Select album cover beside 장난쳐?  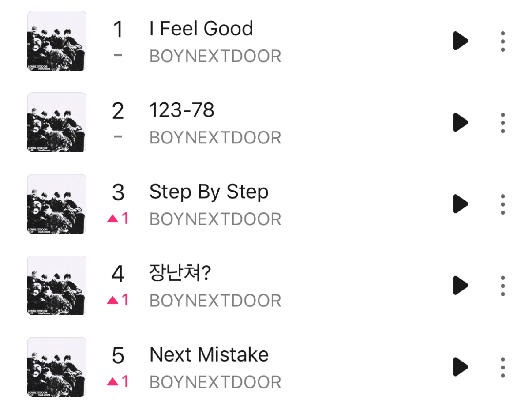[56, 285]
